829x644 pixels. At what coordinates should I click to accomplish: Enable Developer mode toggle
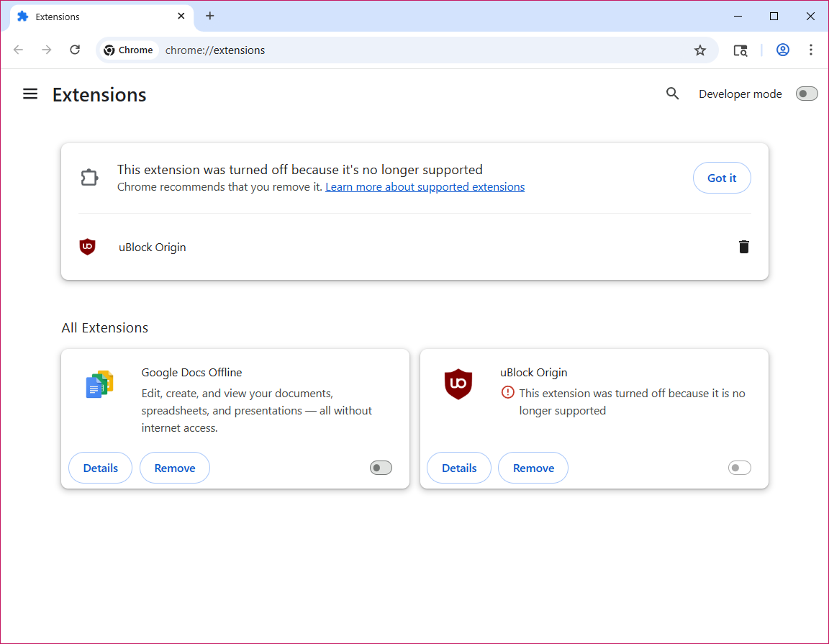click(x=806, y=94)
